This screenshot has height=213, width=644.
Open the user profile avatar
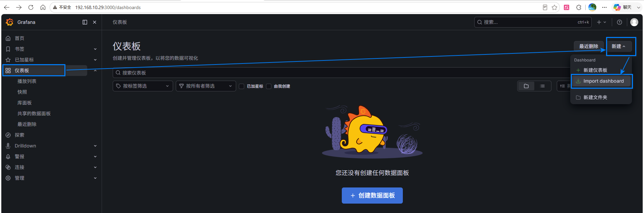pos(634,22)
